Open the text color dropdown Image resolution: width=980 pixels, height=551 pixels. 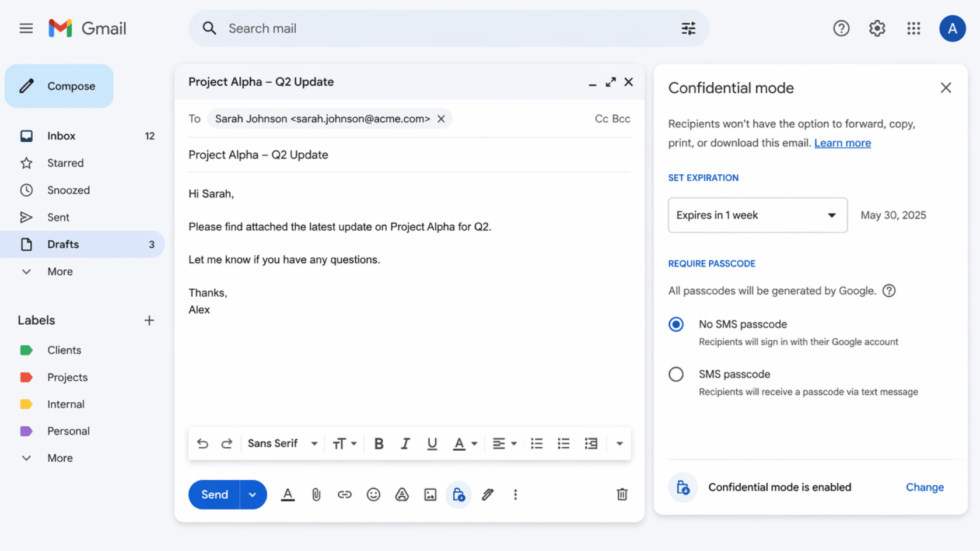(x=466, y=444)
